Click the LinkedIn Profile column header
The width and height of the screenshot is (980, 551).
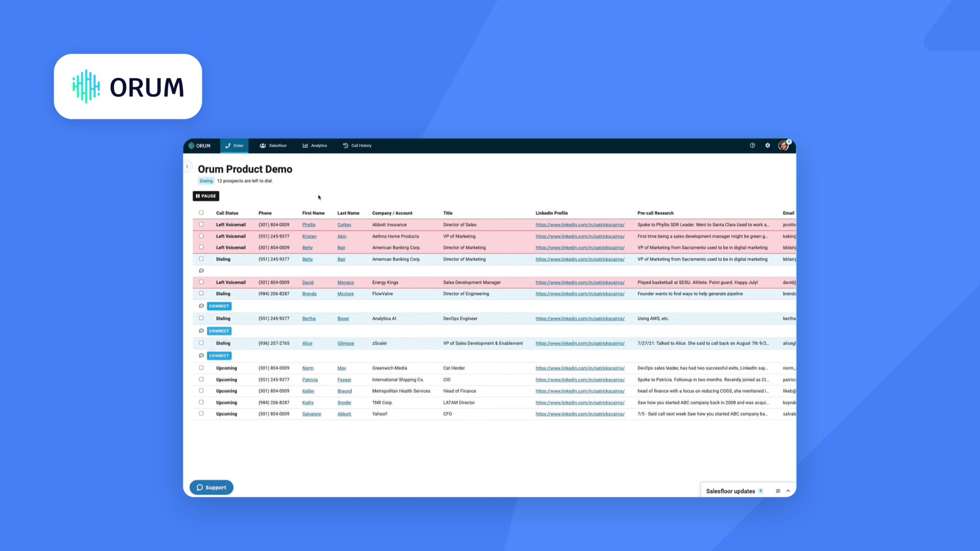(x=552, y=213)
